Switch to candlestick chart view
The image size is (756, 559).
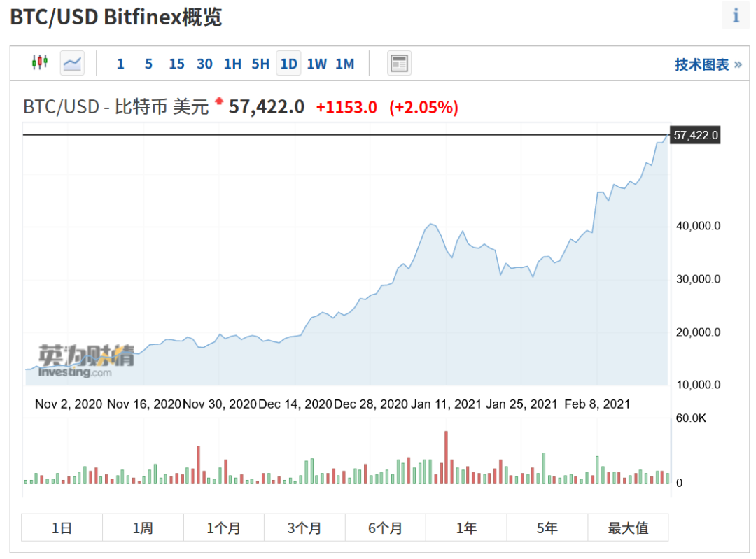(x=40, y=63)
